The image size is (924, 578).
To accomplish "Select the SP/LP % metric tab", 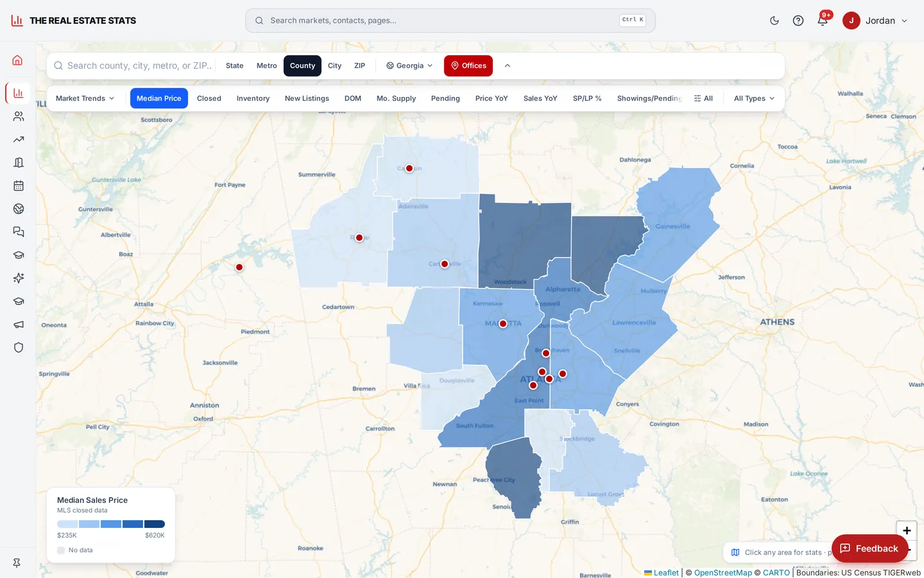I will [587, 98].
